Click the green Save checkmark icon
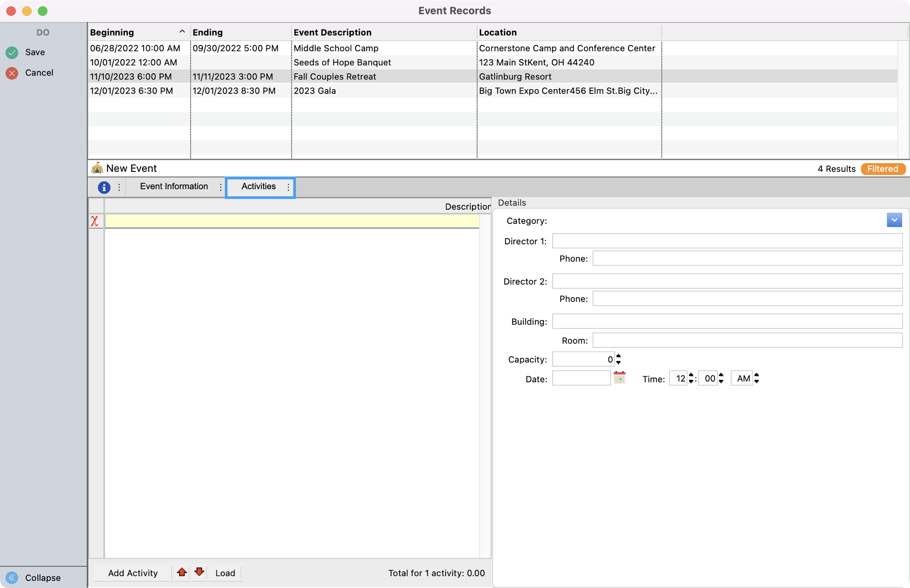The width and height of the screenshot is (910, 588). (12, 52)
